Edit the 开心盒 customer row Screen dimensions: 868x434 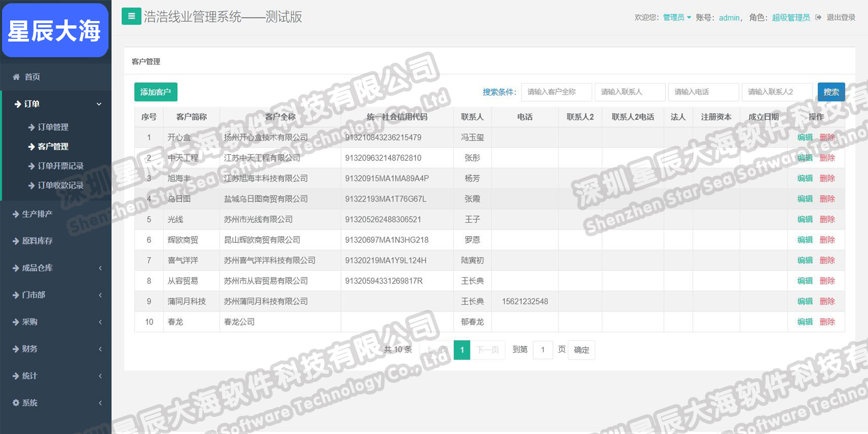coord(804,137)
